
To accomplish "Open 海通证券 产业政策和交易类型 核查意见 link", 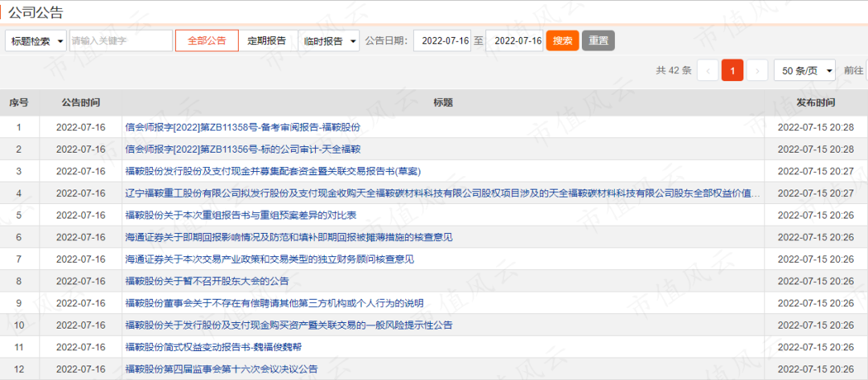I will 269,259.
